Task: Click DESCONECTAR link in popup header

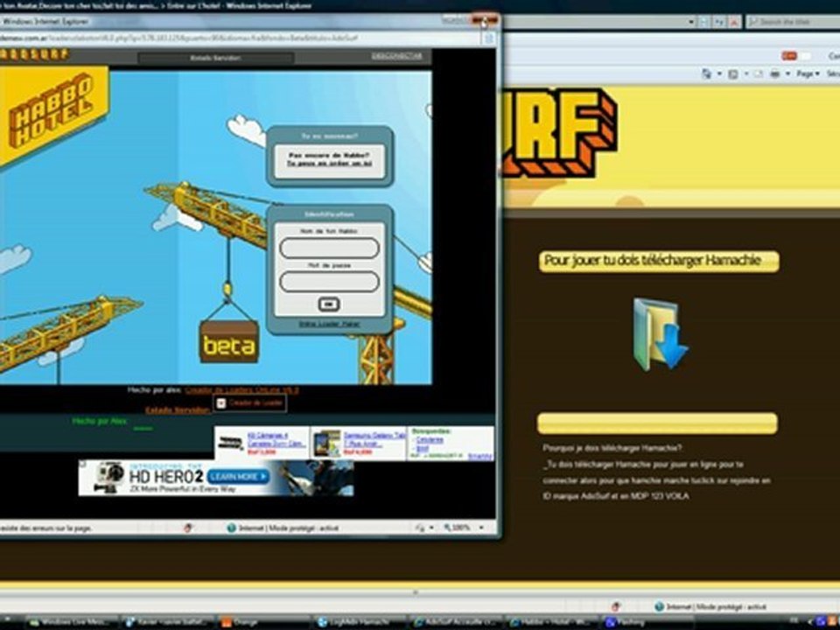Action: (x=397, y=56)
